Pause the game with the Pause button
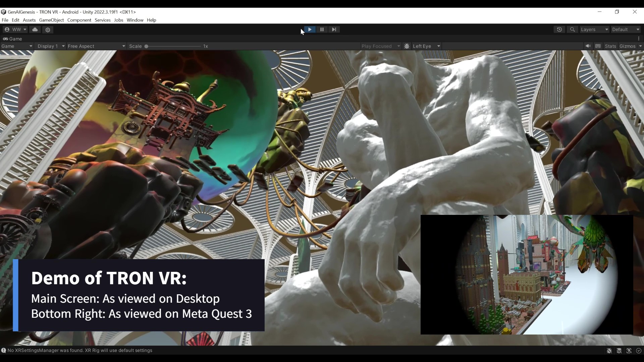This screenshot has height=362, width=644. pyautogui.click(x=322, y=29)
